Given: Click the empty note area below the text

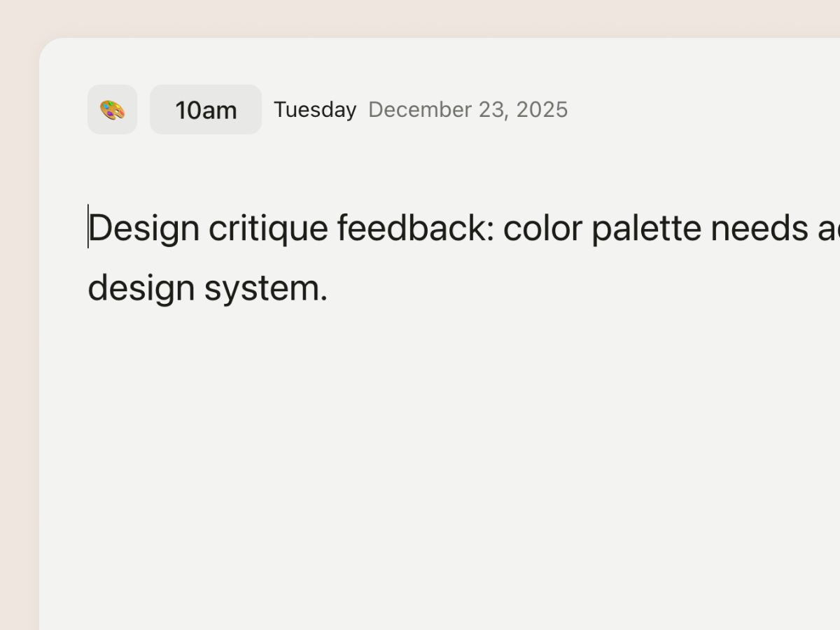Looking at the screenshot, I should (420, 455).
